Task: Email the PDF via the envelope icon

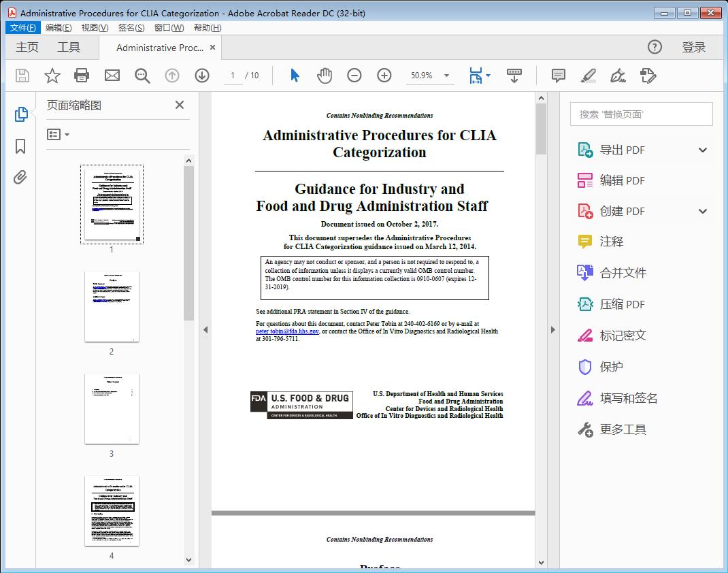Action: [112, 76]
